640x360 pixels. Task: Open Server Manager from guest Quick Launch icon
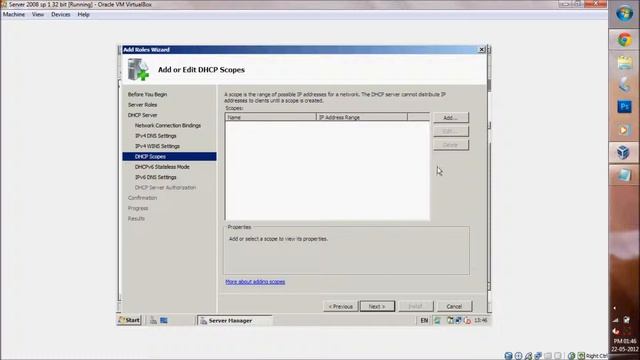[x=153, y=320]
